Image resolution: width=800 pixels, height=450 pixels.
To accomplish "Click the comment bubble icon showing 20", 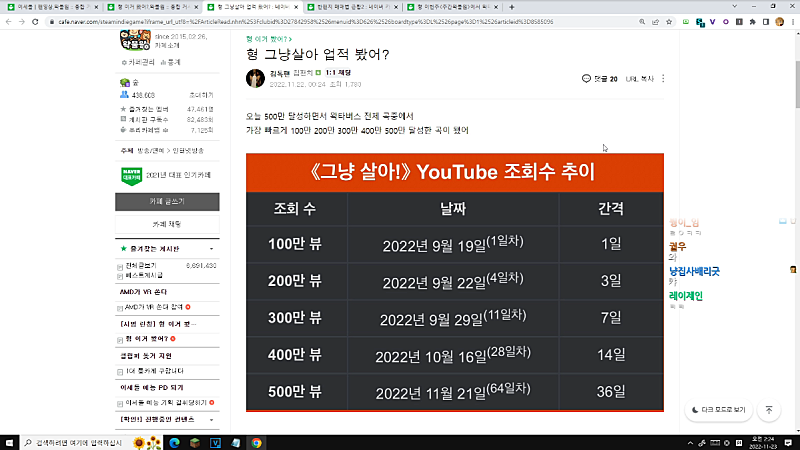I will (x=599, y=78).
